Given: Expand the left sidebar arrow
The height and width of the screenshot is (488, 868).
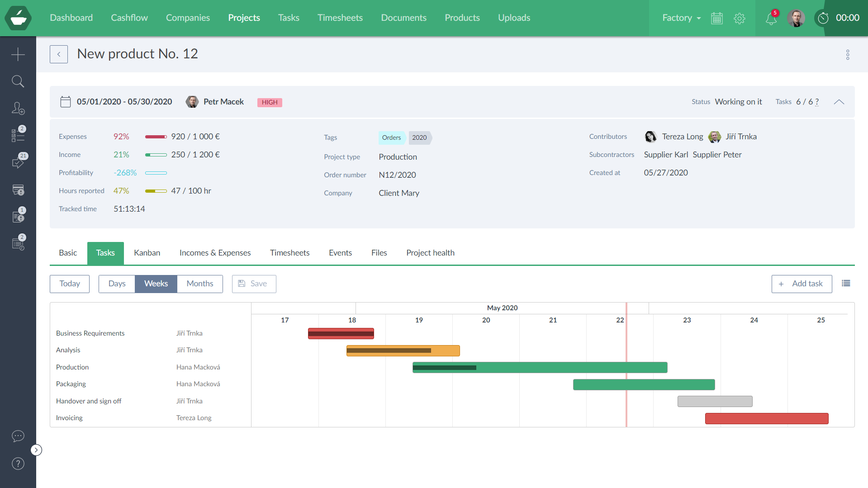Looking at the screenshot, I should (x=36, y=450).
